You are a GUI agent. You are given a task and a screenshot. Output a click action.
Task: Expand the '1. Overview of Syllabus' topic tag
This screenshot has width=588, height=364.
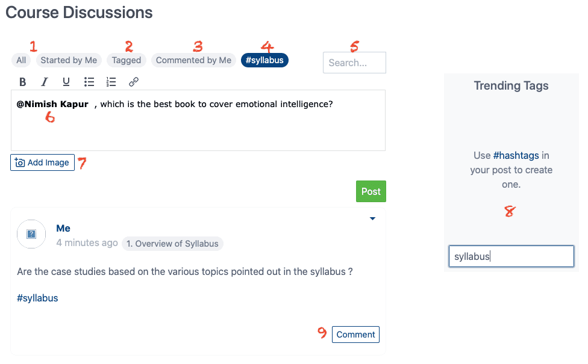(172, 244)
